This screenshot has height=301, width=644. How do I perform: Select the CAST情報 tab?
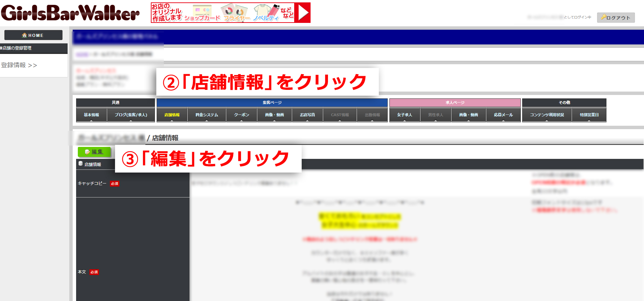(x=340, y=115)
